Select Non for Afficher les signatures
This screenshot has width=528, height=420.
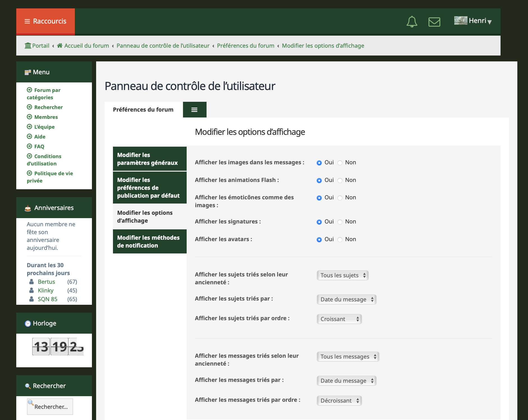(340, 222)
